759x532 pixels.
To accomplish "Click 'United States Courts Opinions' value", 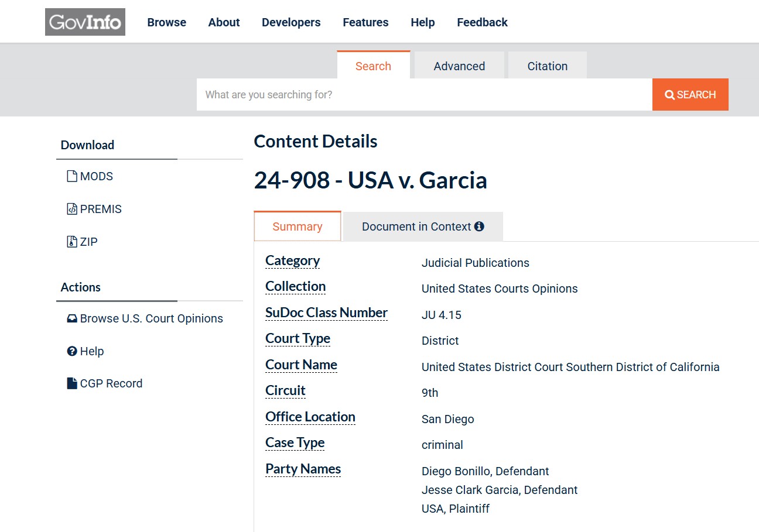I will coord(500,289).
